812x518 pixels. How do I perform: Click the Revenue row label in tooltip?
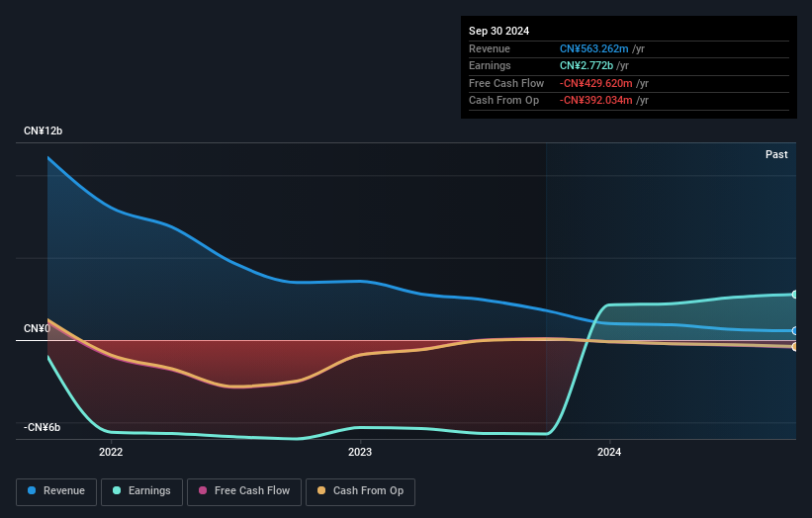490,48
